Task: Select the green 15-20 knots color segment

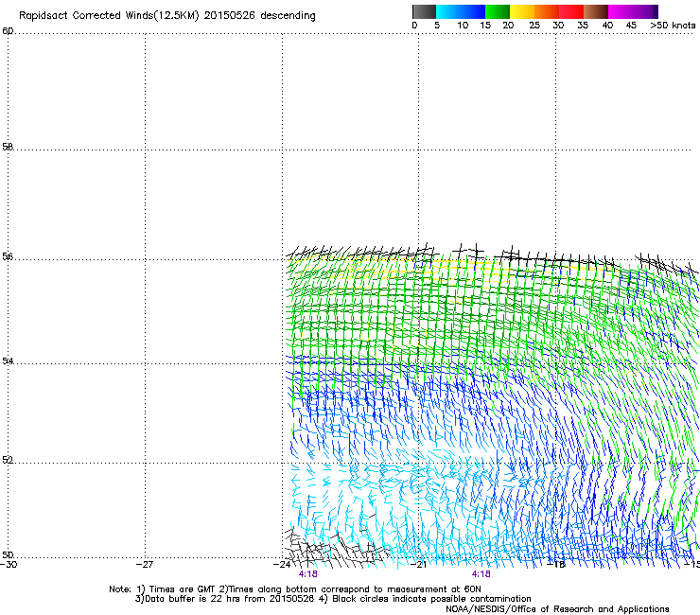Action: coord(498,11)
